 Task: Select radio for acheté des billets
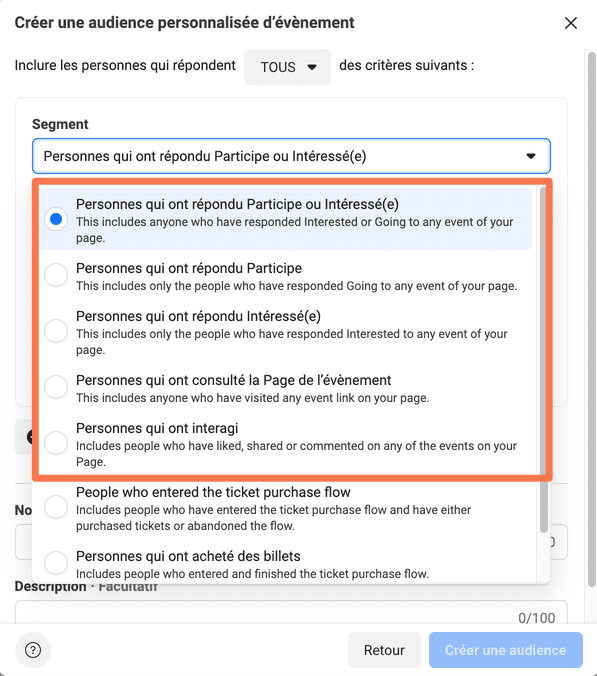tap(56, 563)
